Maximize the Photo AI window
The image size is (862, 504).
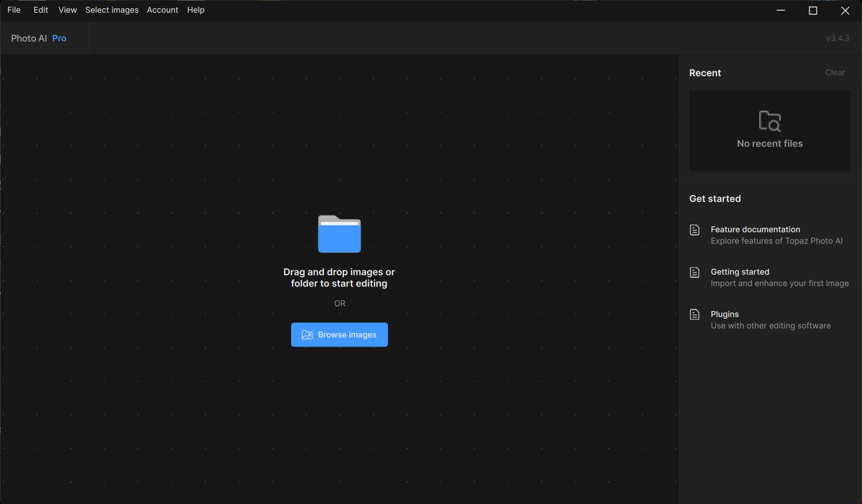pyautogui.click(x=813, y=11)
